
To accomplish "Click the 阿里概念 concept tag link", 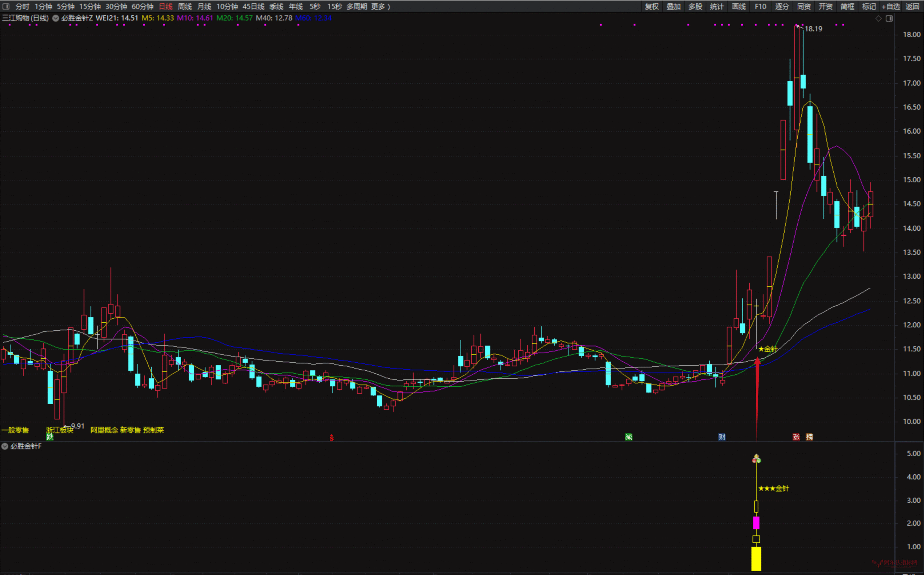I will click(104, 430).
